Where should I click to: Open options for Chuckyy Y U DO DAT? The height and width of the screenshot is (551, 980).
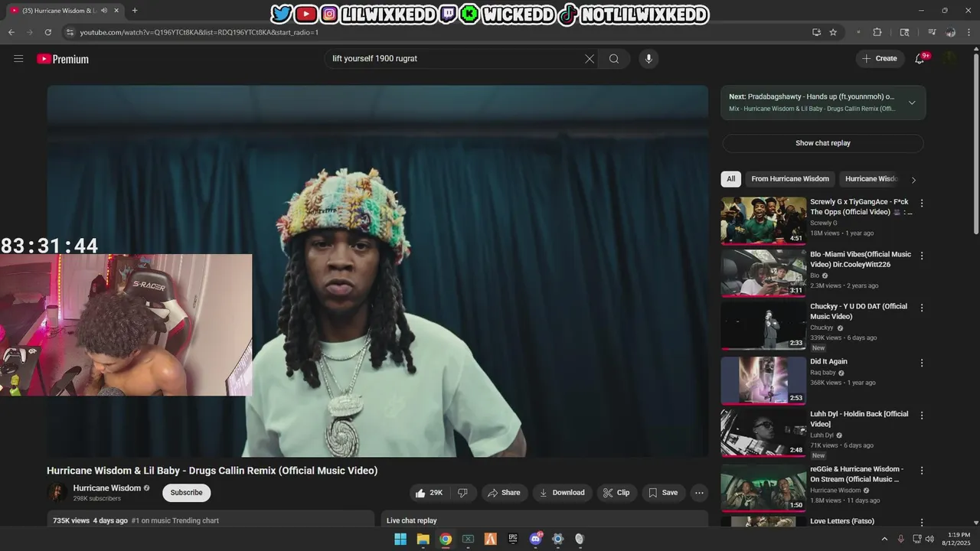tap(922, 308)
